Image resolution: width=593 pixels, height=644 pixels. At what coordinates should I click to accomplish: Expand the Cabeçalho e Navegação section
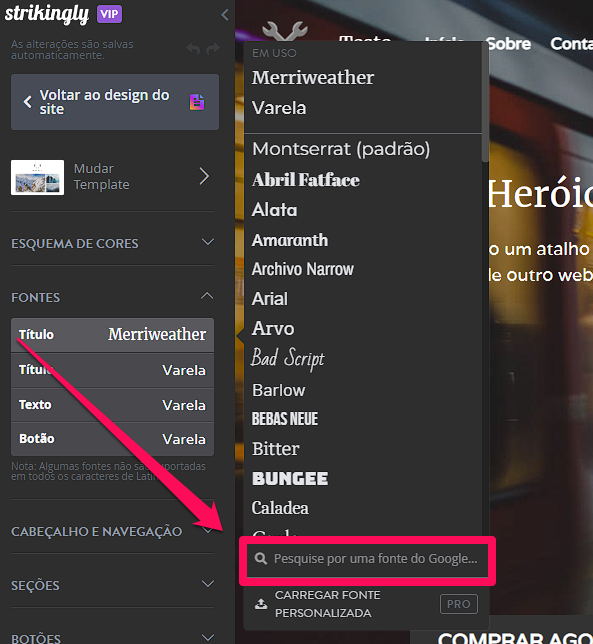tap(112, 531)
